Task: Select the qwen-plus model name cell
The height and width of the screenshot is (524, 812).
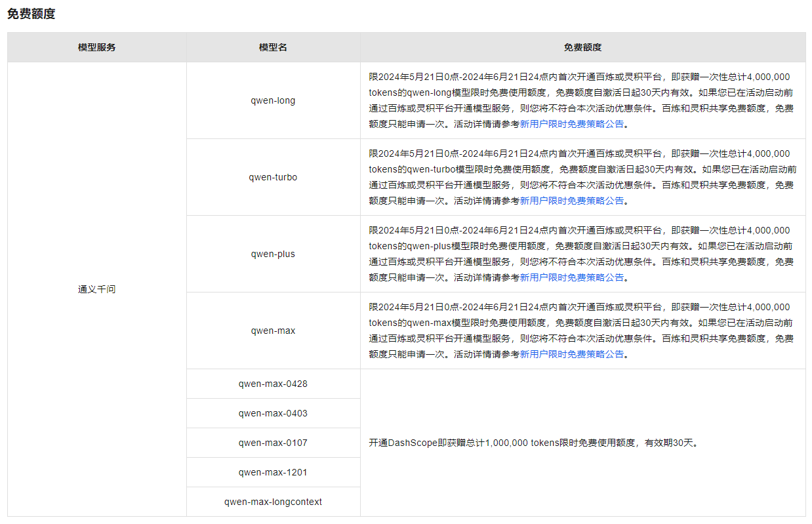Action: pyautogui.click(x=273, y=254)
